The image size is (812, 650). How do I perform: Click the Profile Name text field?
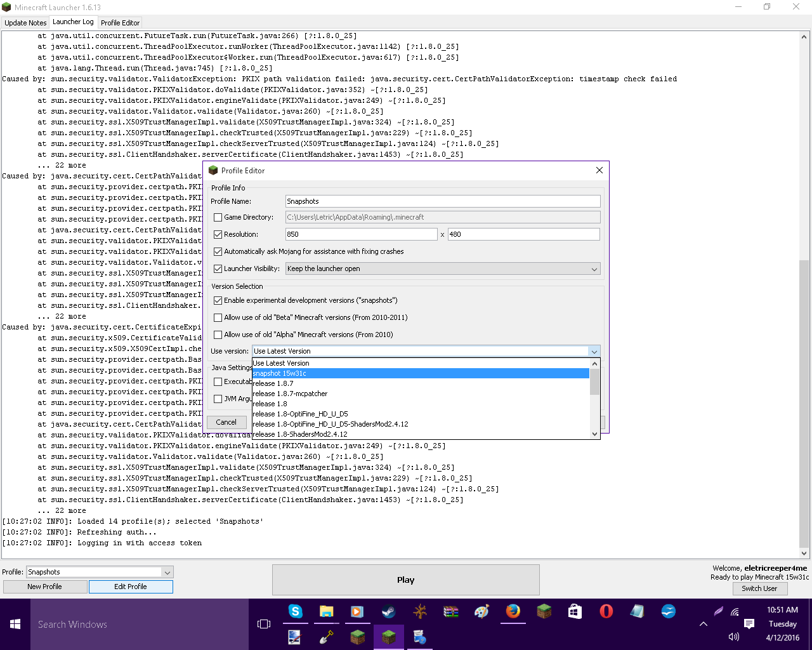click(x=442, y=201)
